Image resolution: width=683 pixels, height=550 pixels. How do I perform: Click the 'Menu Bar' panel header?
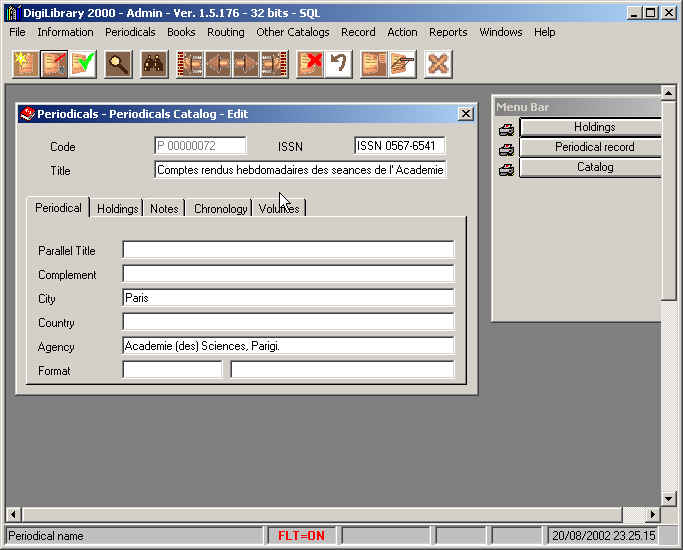click(578, 107)
